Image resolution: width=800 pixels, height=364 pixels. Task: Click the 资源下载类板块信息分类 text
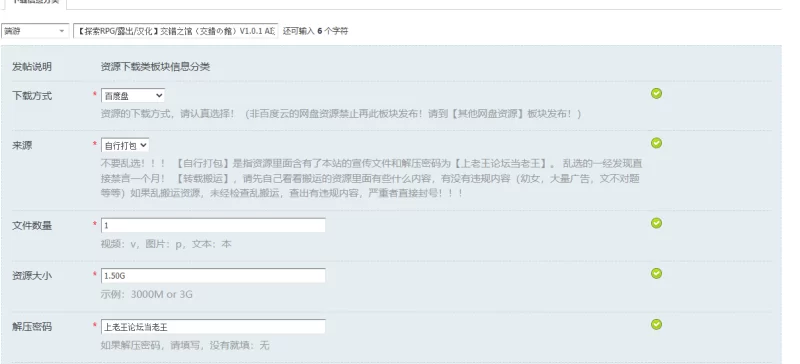155,67
